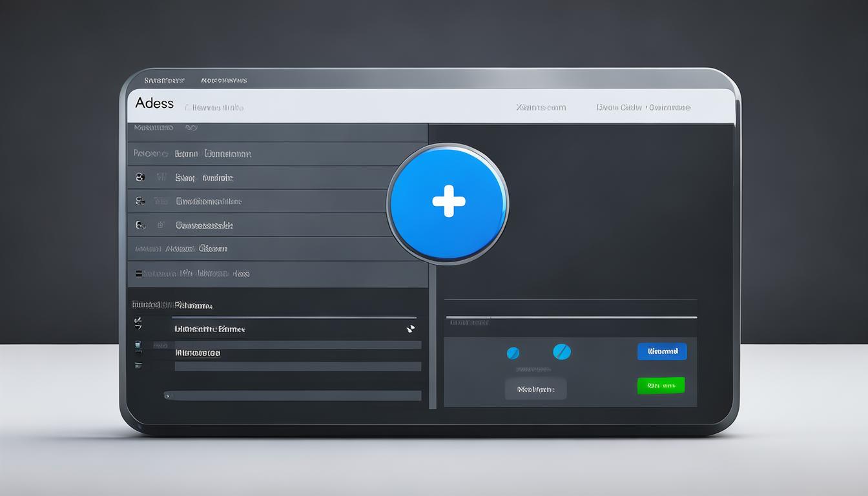Click the loop symbol in the first list row
This screenshot has height=496, width=868.
(x=191, y=128)
